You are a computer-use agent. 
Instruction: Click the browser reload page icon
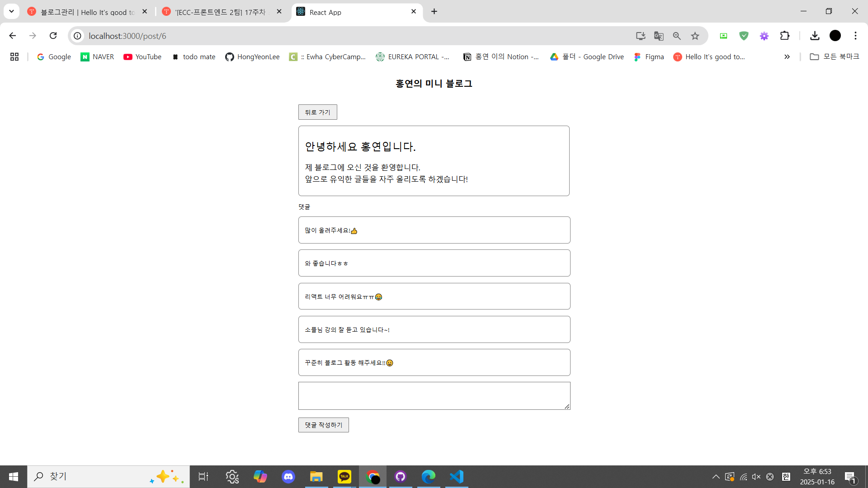click(53, 36)
